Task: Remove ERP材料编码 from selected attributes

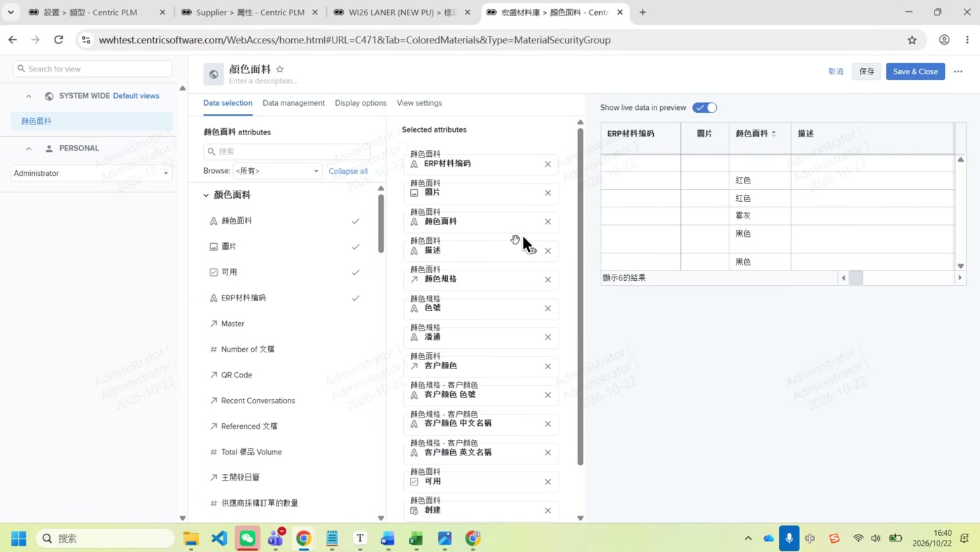Action: pyautogui.click(x=547, y=164)
